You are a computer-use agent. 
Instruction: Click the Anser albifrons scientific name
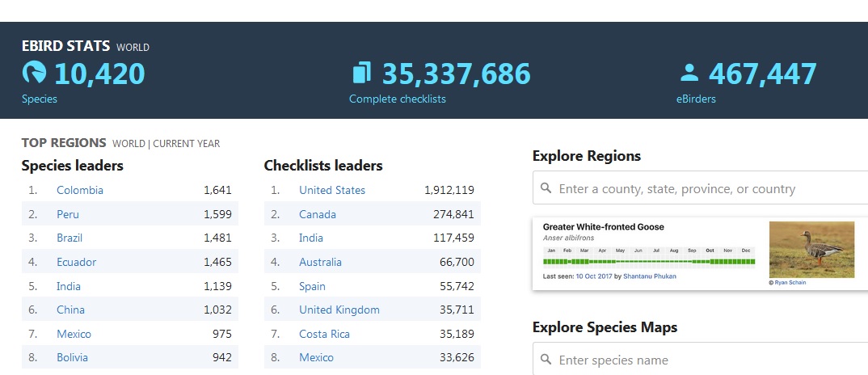pos(568,238)
